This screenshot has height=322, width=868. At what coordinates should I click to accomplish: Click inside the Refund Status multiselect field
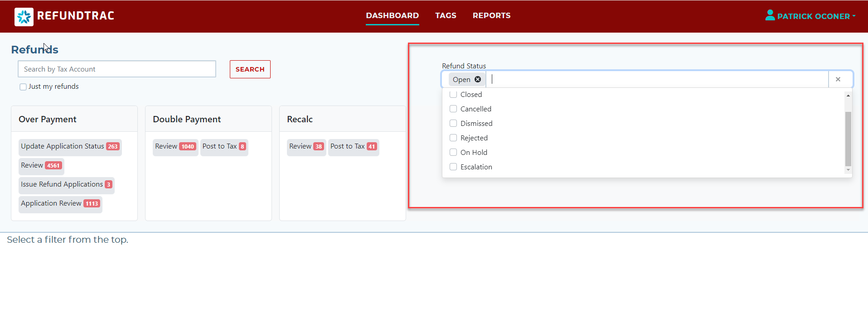point(657,79)
